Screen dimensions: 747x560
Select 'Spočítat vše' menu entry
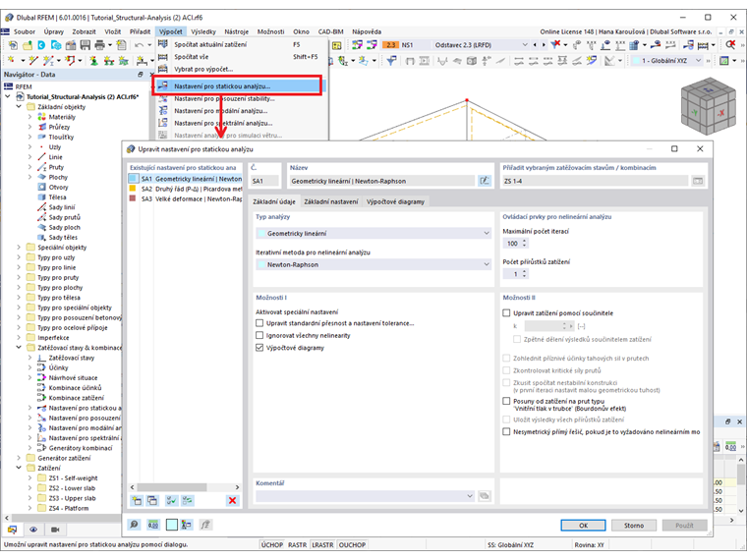click(x=242, y=57)
